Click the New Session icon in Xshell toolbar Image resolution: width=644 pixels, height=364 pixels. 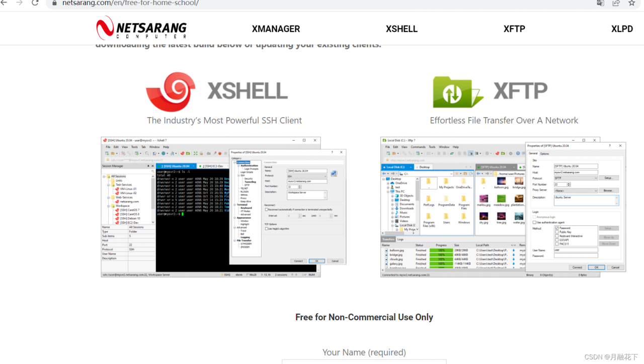(x=107, y=153)
